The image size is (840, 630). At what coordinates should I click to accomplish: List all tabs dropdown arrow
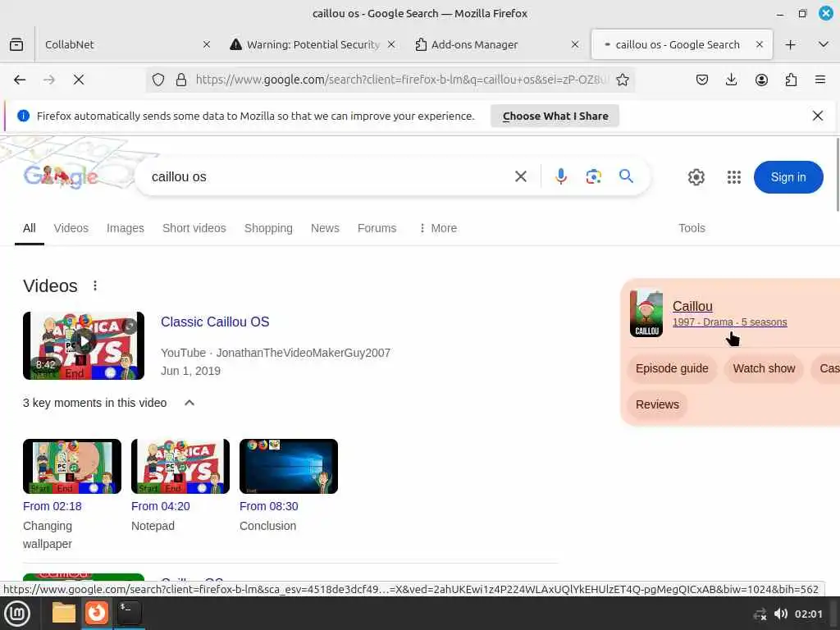point(824,44)
